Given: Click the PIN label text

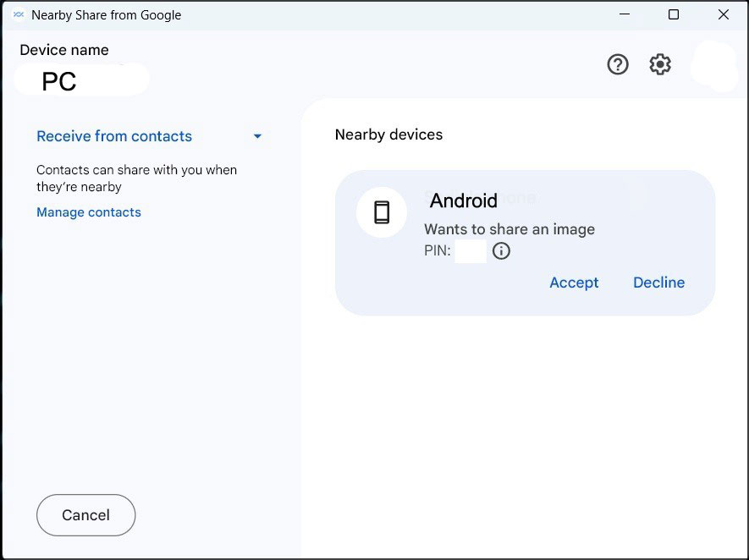Looking at the screenshot, I should 437,250.
